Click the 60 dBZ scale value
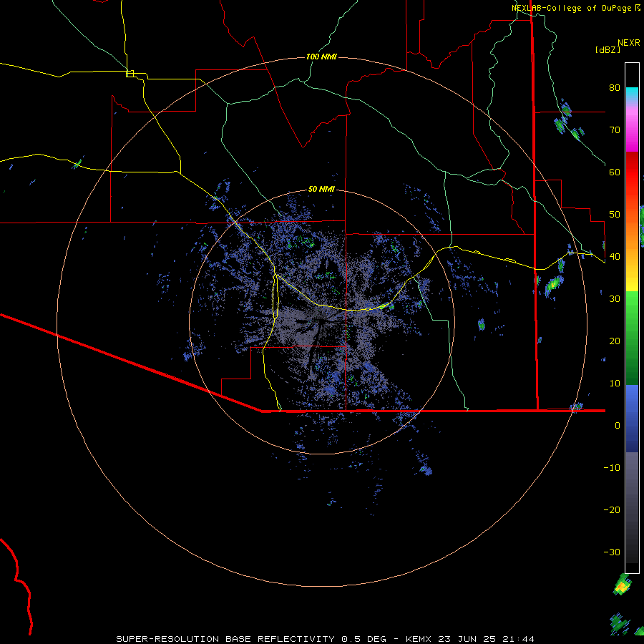644x644 pixels. click(x=615, y=172)
